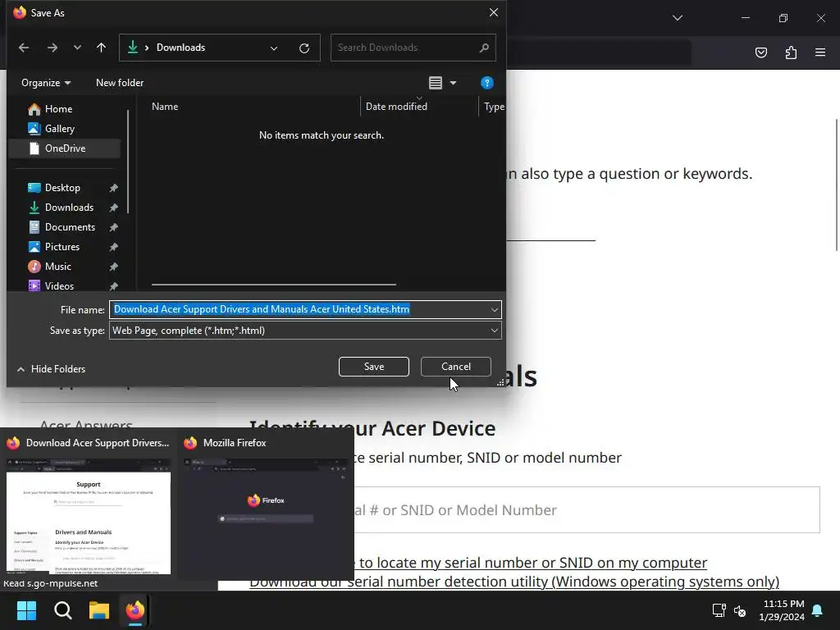Open clock showing 11:15 PM
The image size is (840, 630).
782,610
